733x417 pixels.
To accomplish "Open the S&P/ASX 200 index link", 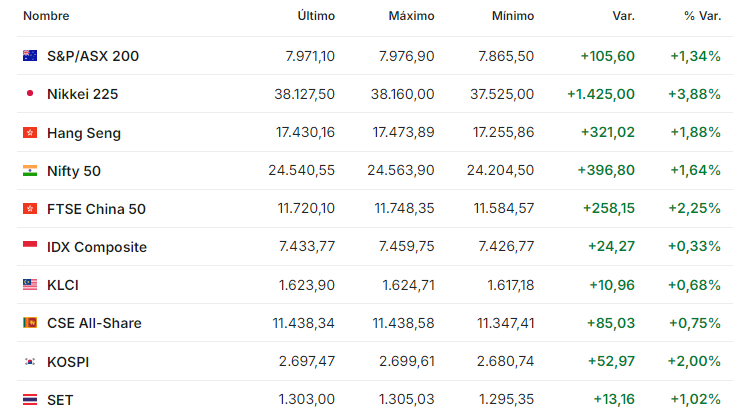I will (93, 56).
